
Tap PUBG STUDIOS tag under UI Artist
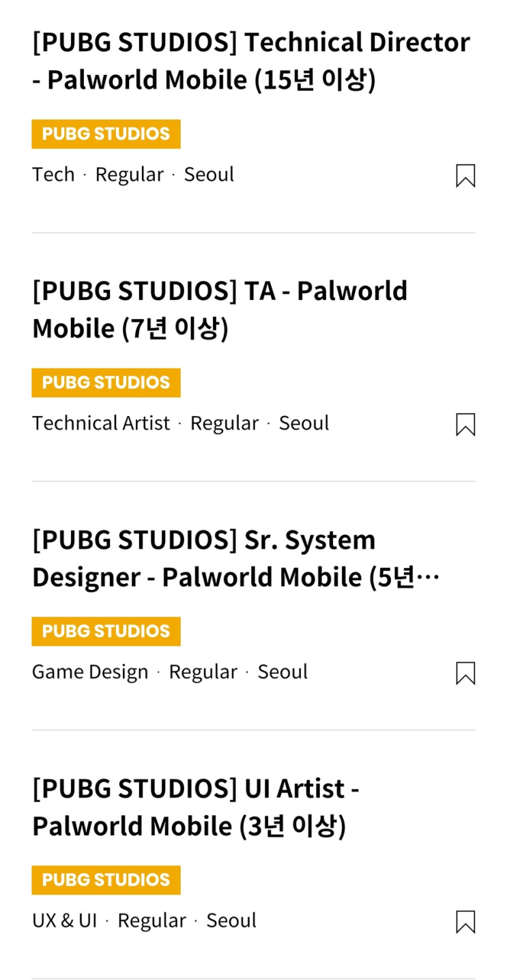click(x=106, y=880)
